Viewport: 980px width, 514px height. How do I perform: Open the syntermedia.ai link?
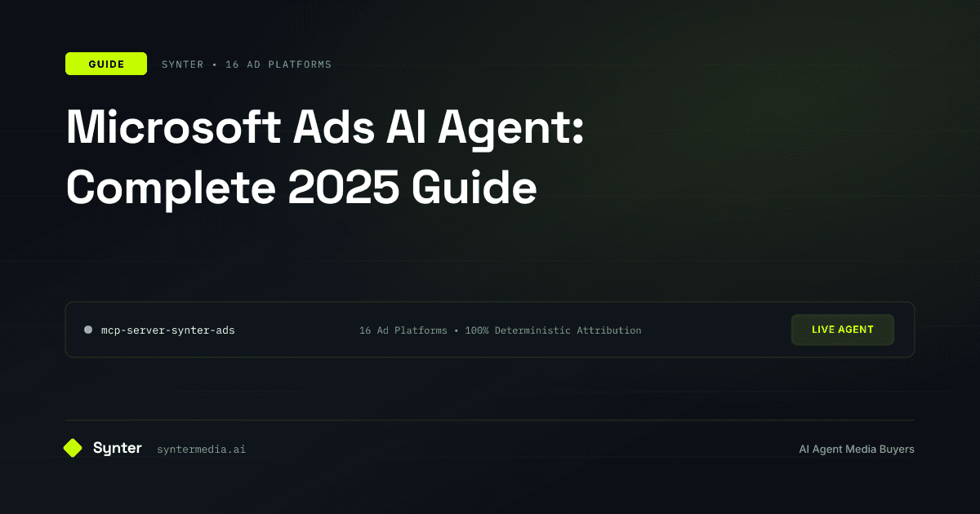pos(201,450)
